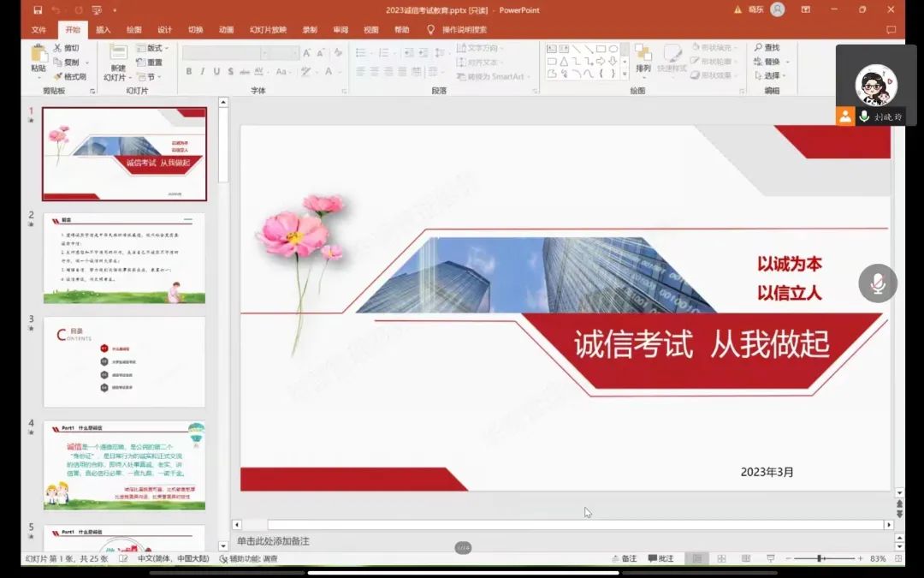This screenshot has height=578, width=924.
Task: Toggle the Notes (备注) pane in status bar
Action: pos(624,558)
